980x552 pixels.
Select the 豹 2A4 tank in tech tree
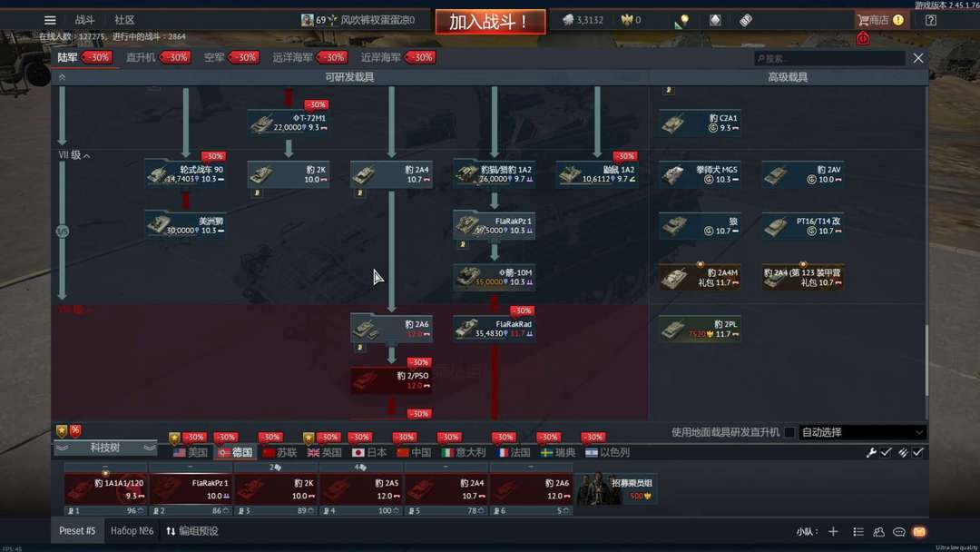point(390,174)
